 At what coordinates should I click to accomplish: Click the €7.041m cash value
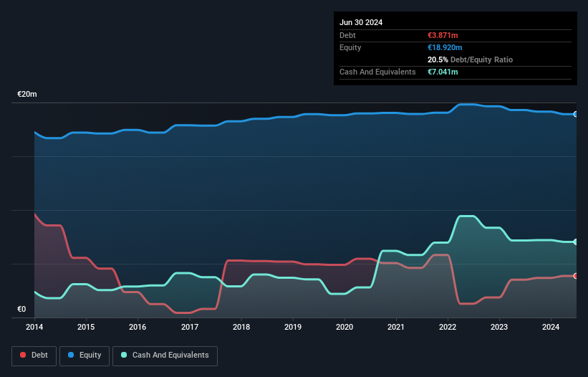[x=443, y=72]
